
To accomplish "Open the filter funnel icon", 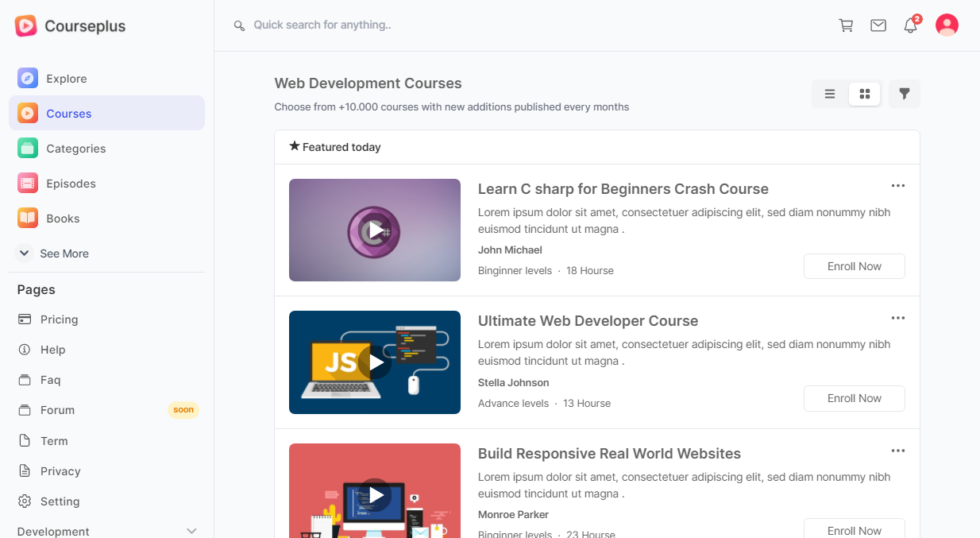I will click(904, 94).
